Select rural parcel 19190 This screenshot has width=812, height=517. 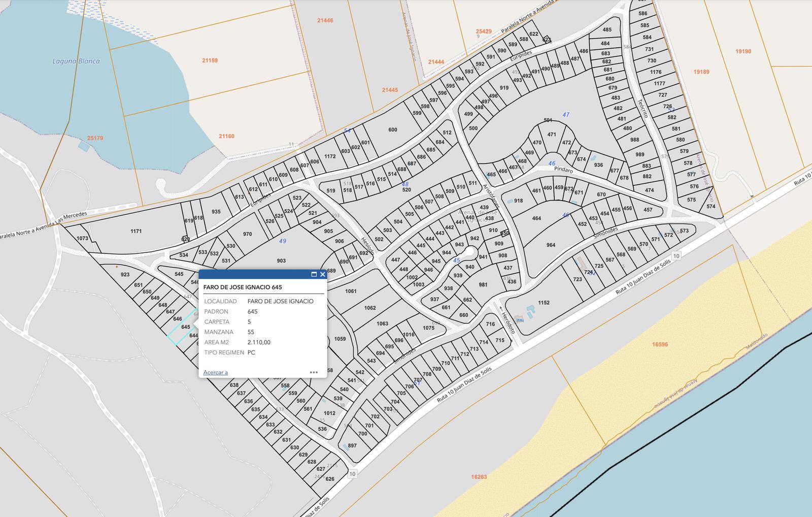743,51
